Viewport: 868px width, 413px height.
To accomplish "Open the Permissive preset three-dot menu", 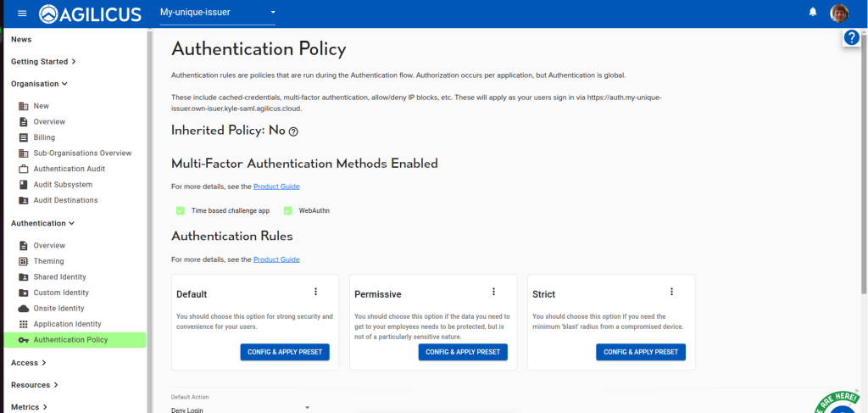I will coord(493,292).
